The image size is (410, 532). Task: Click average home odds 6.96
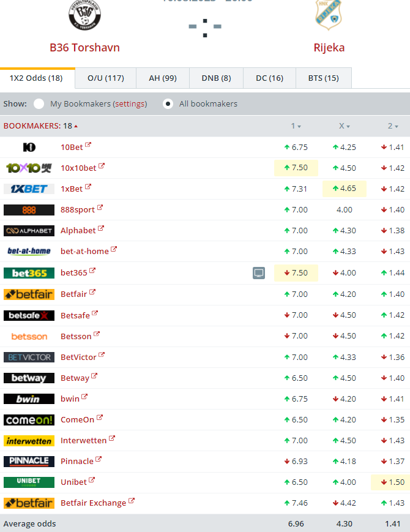(x=296, y=524)
